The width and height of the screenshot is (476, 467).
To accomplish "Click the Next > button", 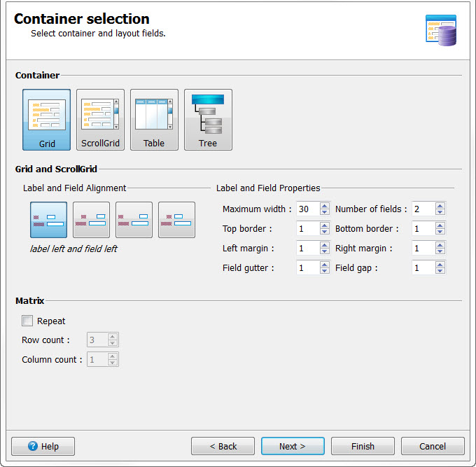I will tap(293, 446).
